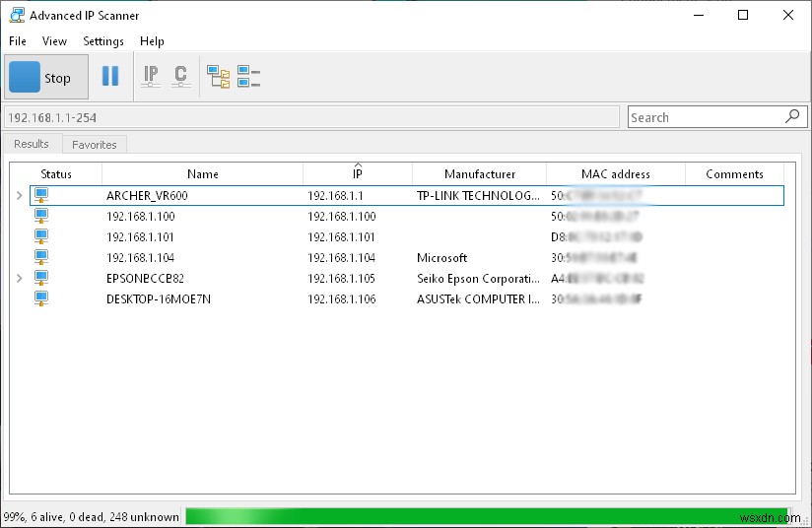812x528 pixels.
Task: Click the TP-LINK TECHNOLOG... manufacturer cell
Action: click(x=478, y=196)
